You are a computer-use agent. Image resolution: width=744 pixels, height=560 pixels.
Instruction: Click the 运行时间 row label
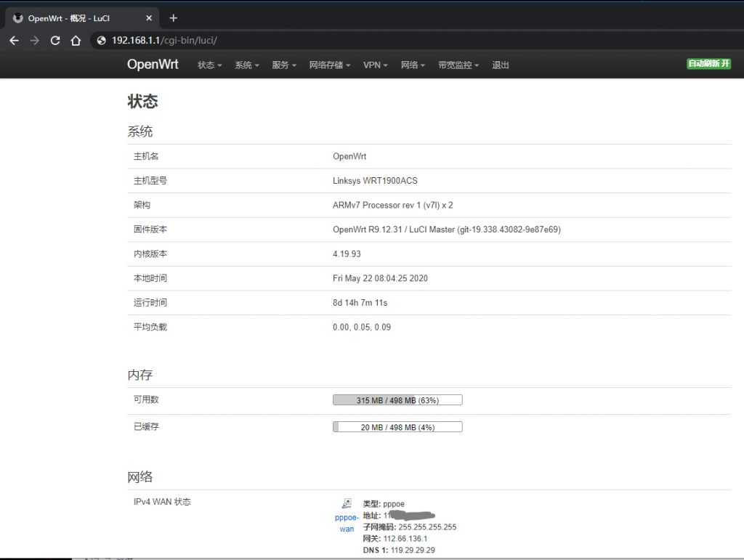(150, 303)
